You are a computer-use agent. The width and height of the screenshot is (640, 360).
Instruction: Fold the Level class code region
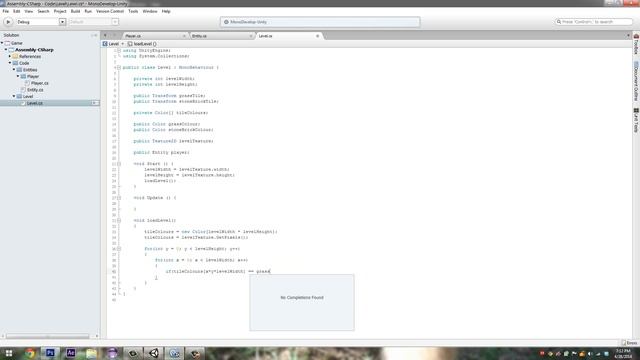click(119, 67)
